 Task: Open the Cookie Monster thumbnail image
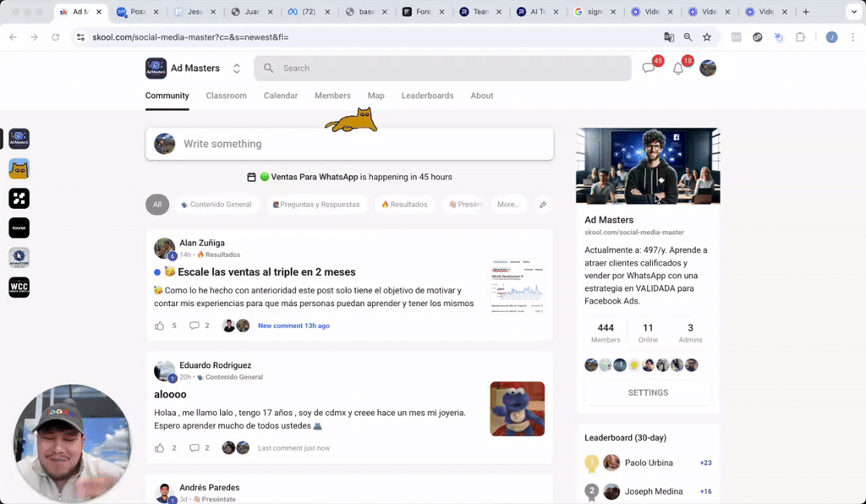(x=518, y=409)
